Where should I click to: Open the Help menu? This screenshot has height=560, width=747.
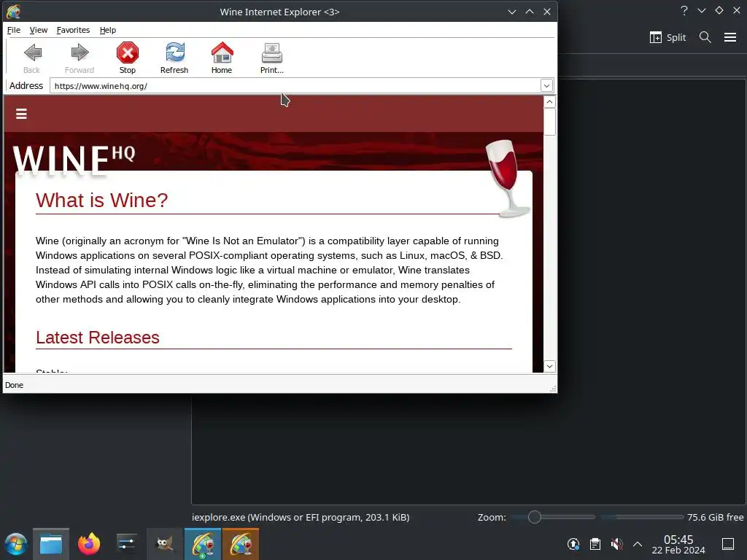[108, 30]
